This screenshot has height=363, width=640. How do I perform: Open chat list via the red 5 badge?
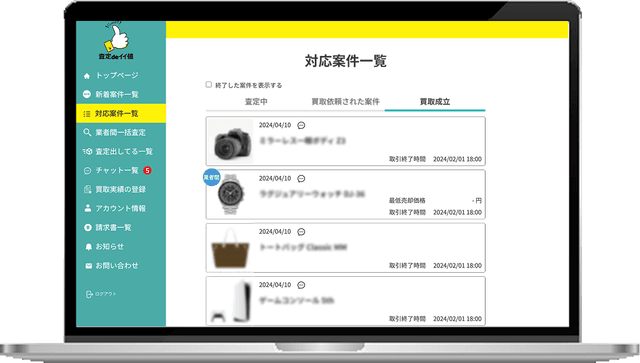(x=147, y=170)
